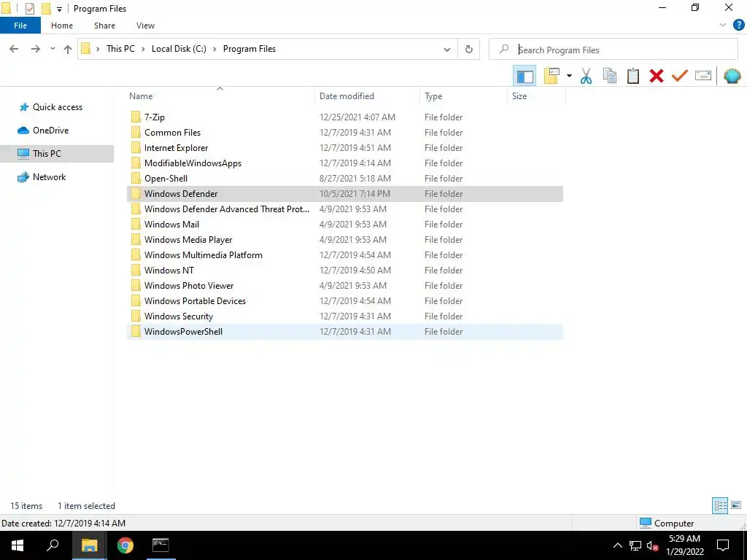Viewport: 747px width, 560px height.
Task: Select the ModifiableWindowsApps folder
Action: pyautogui.click(x=345, y=163)
